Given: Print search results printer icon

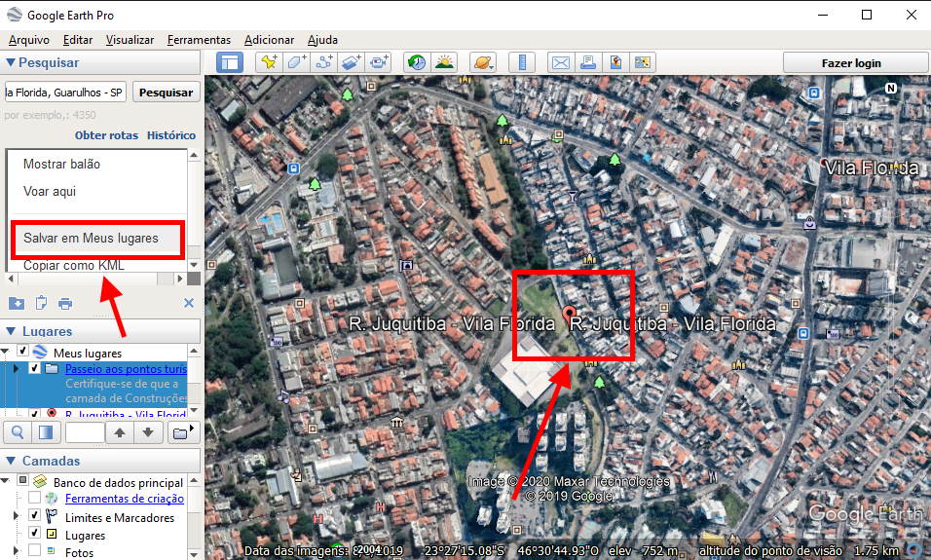Looking at the screenshot, I should pos(64,304).
